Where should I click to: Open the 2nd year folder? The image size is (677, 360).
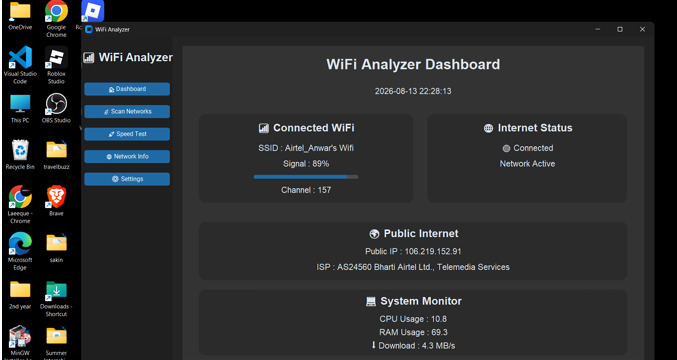(20, 290)
